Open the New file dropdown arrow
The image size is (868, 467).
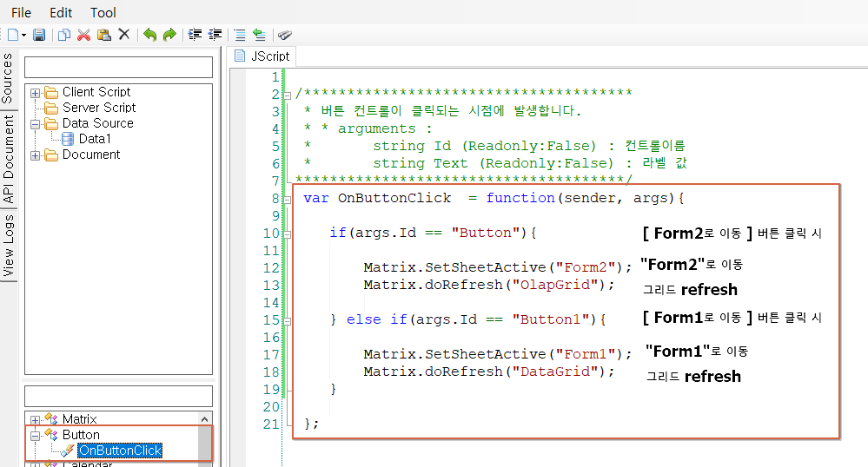(23, 36)
